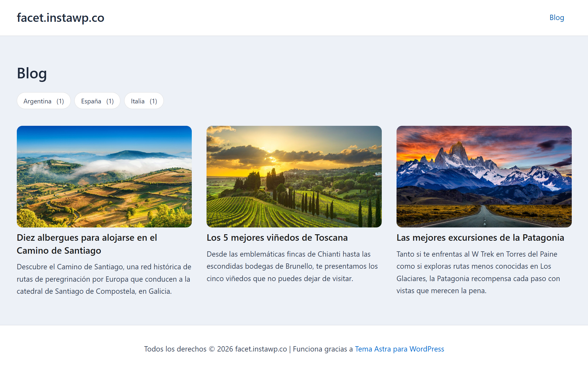Screen dimensions: 588x368
Task: Open the Blog menu item in header
Action: tap(556, 18)
